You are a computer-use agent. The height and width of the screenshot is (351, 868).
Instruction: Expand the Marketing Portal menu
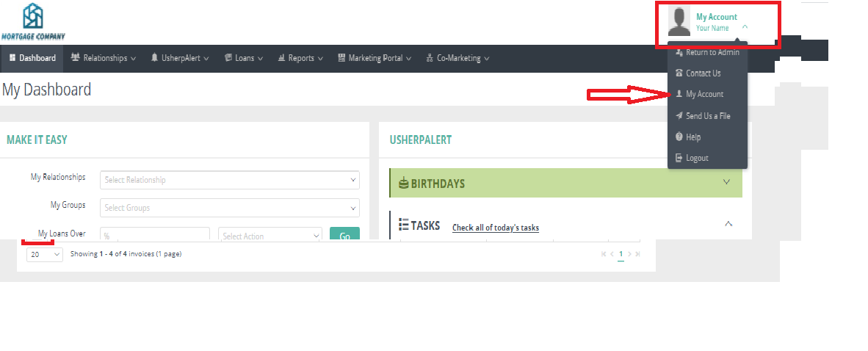375,58
